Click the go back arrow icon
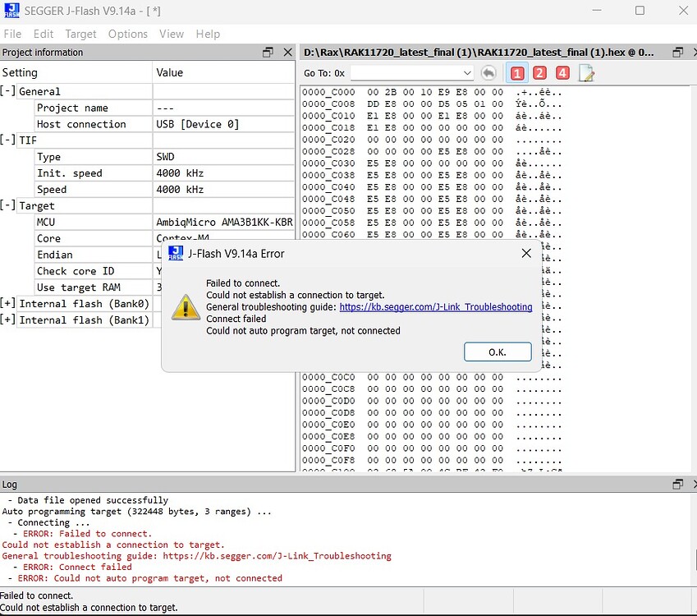Image resolution: width=697 pixels, height=616 pixels. pyautogui.click(x=488, y=73)
